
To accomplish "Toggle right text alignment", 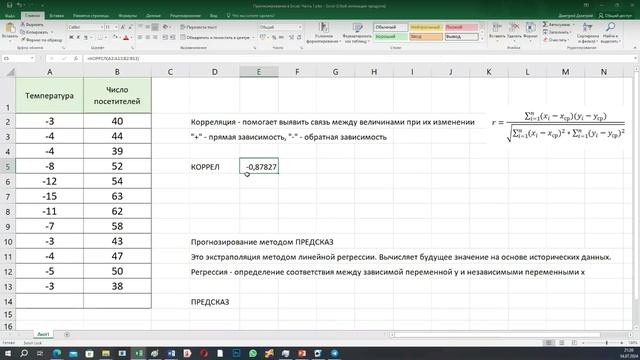I will (155, 37).
